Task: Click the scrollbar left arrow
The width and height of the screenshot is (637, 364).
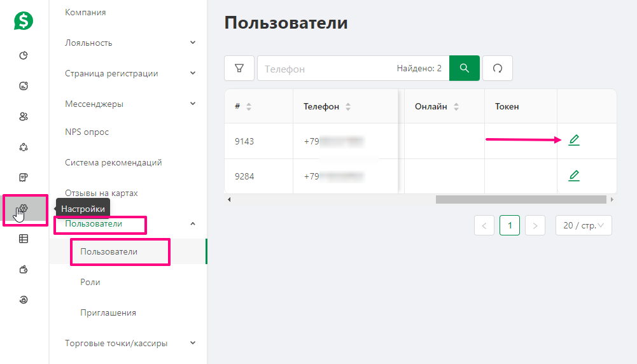Action: coord(229,199)
